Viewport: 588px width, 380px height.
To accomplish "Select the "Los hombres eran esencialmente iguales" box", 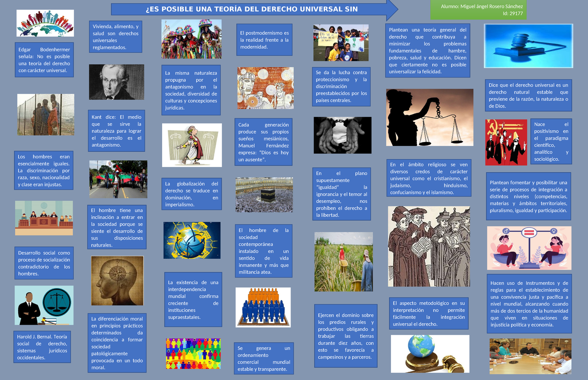I will point(44,171).
